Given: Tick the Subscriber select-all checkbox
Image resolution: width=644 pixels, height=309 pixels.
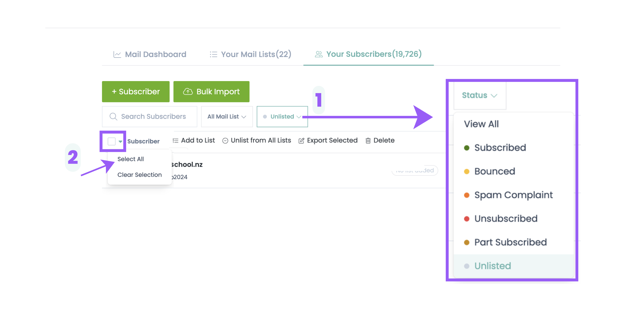Looking at the screenshot, I should [112, 141].
